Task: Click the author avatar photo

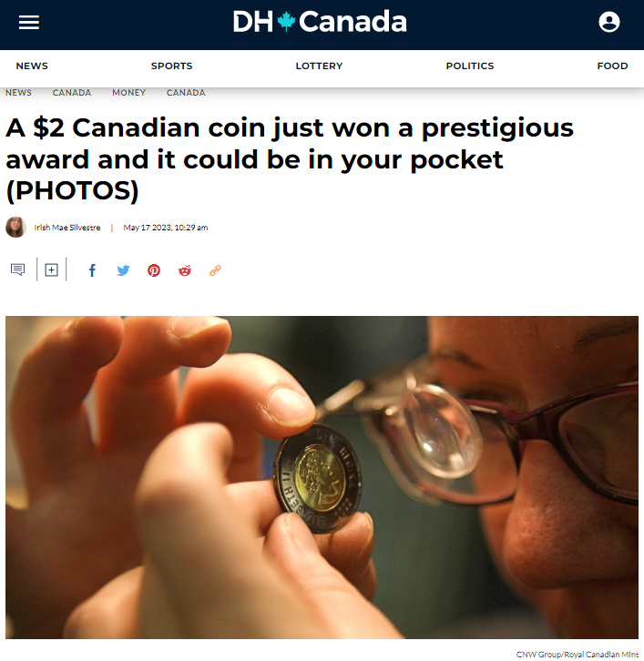Action: [x=15, y=228]
